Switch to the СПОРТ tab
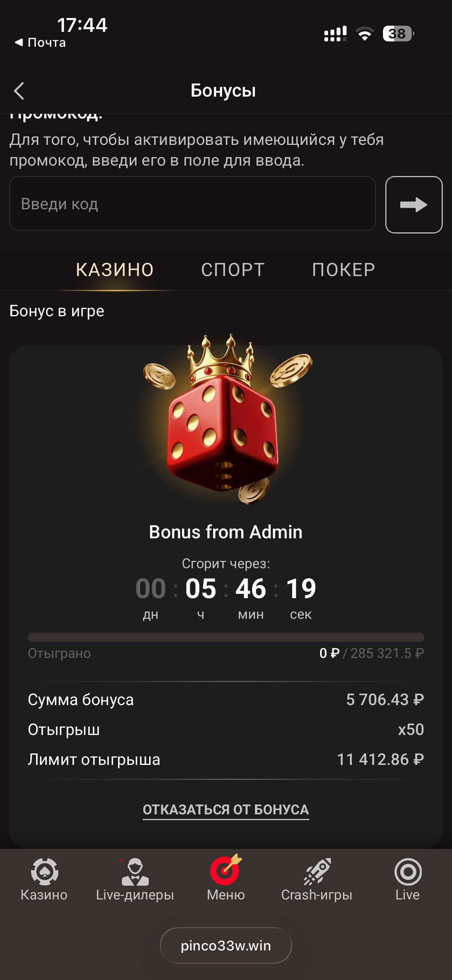The height and width of the screenshot is (980, 452). [x=233, y=270]
